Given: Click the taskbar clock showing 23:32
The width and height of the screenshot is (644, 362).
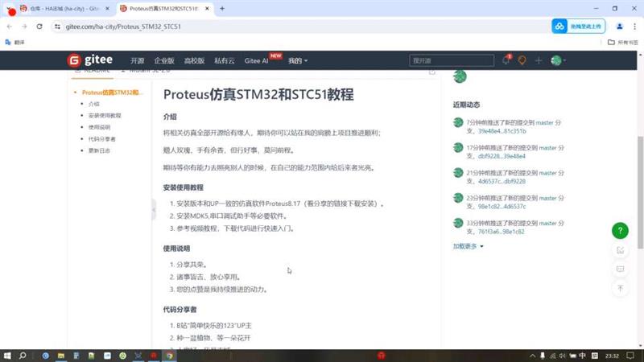Looking at the screenshot, I should (612, 356).
